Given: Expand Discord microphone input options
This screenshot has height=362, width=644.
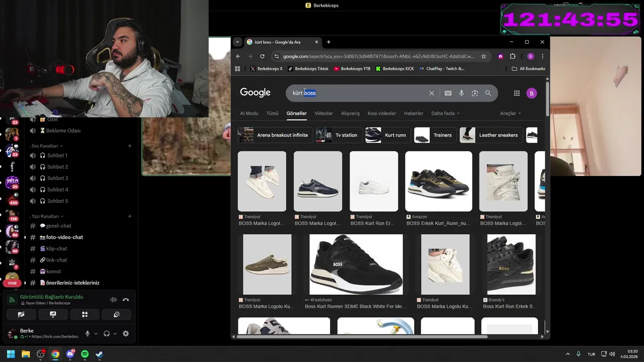Looking at the screenshot, I should 96,333.
